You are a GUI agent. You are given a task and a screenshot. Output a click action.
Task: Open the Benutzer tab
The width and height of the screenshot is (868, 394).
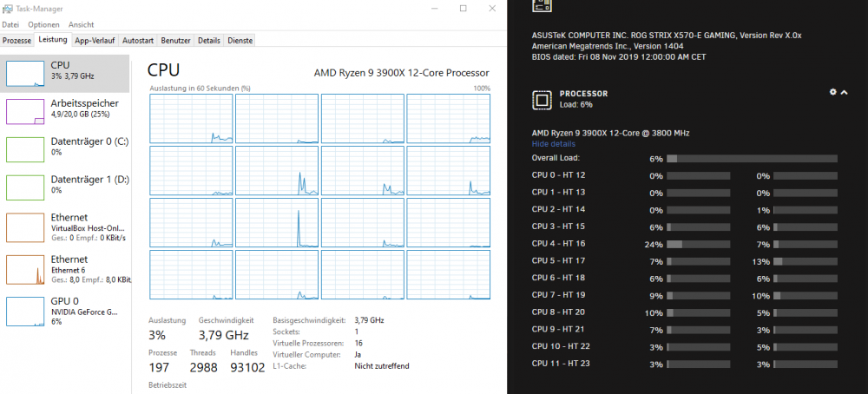click(176, 41)
